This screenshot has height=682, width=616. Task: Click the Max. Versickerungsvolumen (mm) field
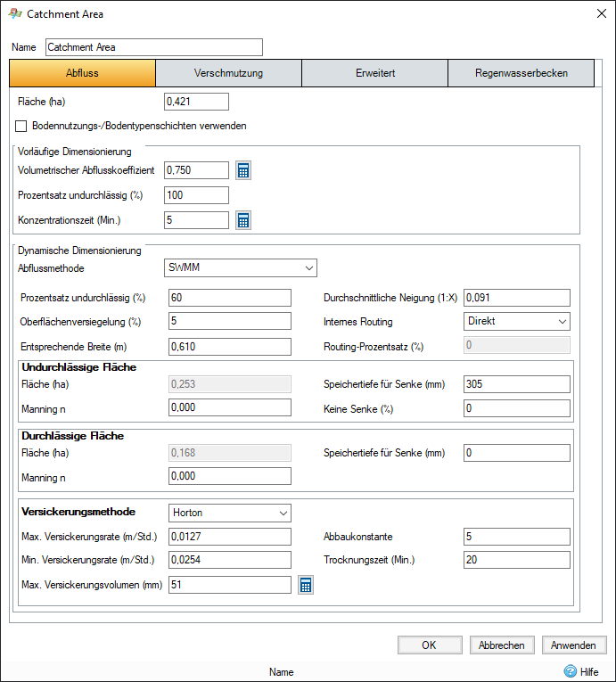[x=230, y=585]
